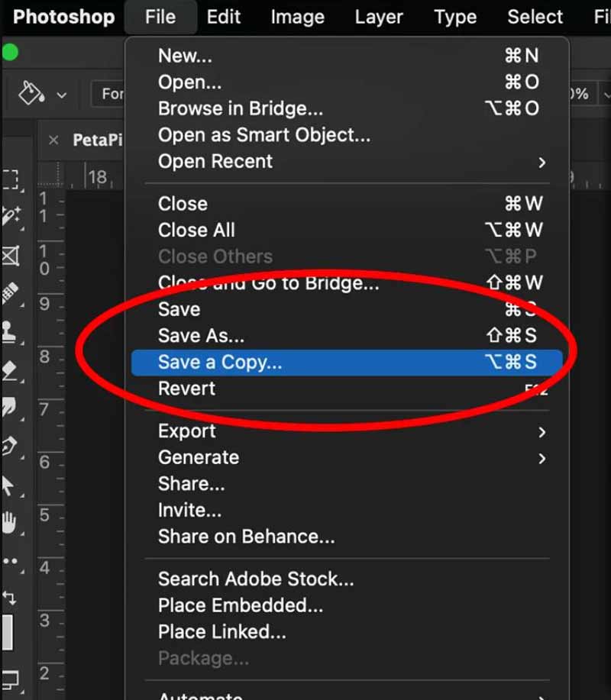Open the Edit Toolbar ellipsis icon
611x700 pixels.
click(x=11, y=563)
